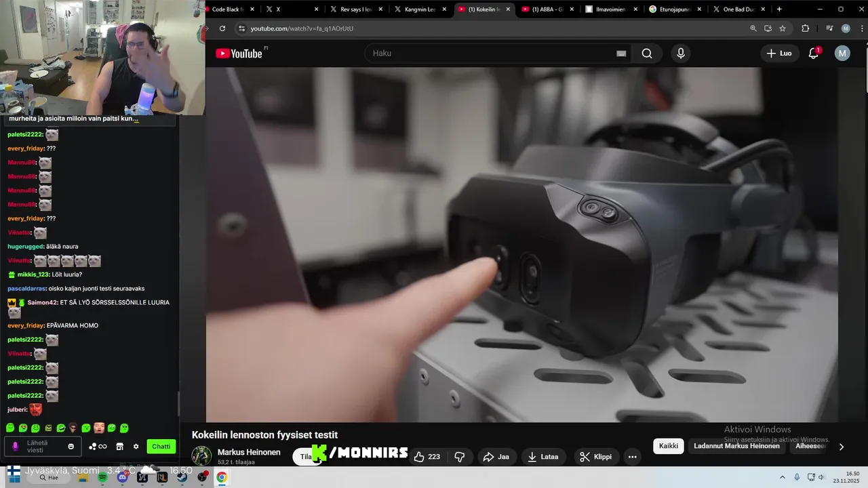This screenshot has width=868, height=488.
Task: Open Spotify from taskbar
Action: pos(102,478)
